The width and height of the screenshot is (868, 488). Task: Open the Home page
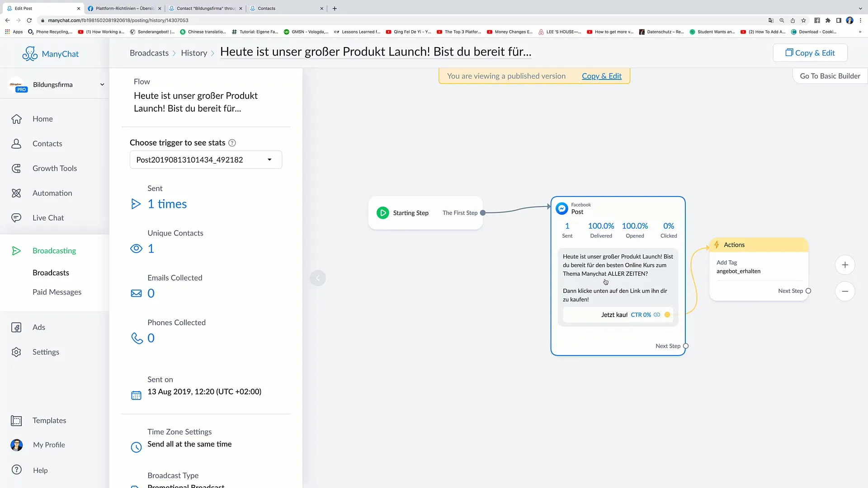tap(42, 119)
